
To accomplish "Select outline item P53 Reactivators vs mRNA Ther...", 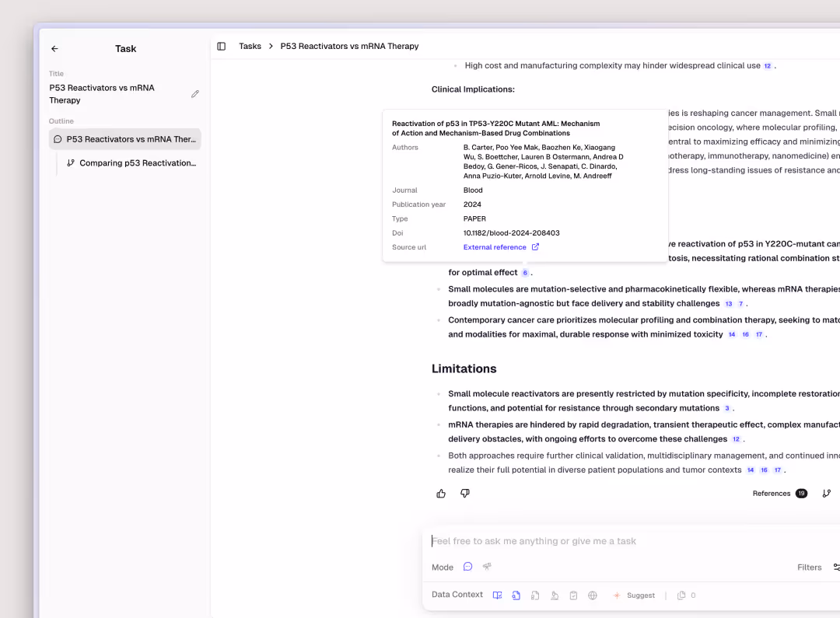I will (124, 139).
